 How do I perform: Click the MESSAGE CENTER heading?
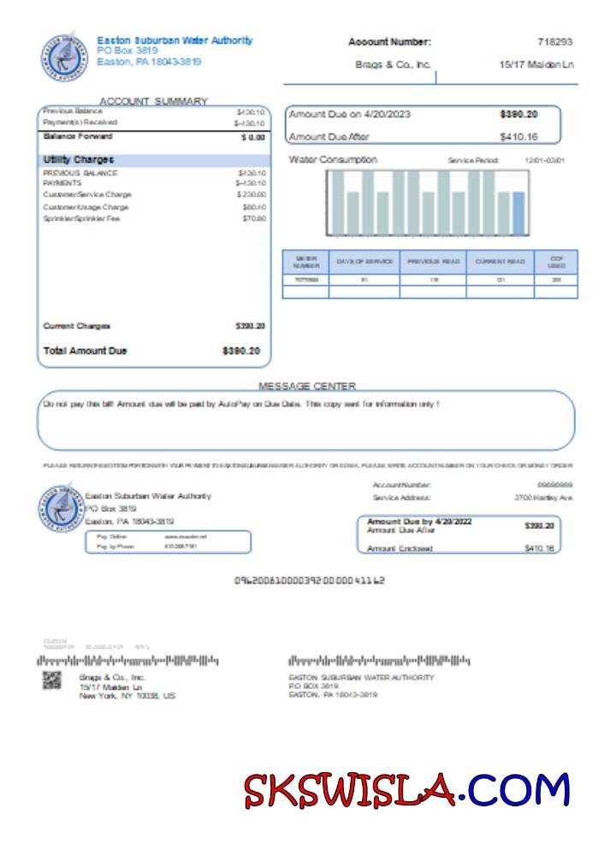(306, 386)
